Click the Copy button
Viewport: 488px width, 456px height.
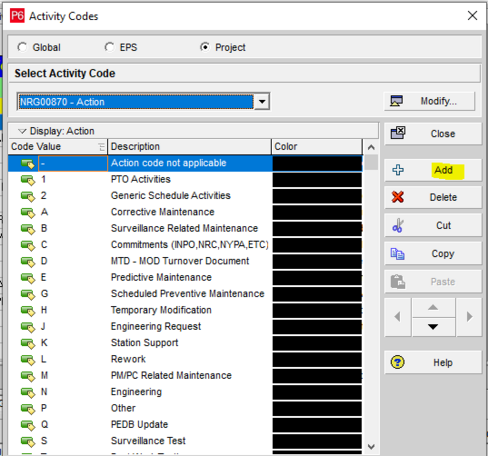click(433, 254)
